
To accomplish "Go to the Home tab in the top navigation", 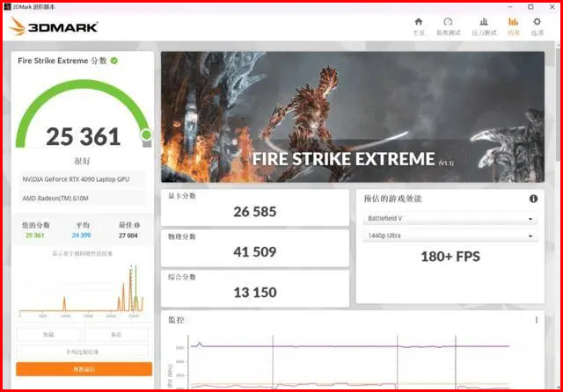I will tap(419, 26).
